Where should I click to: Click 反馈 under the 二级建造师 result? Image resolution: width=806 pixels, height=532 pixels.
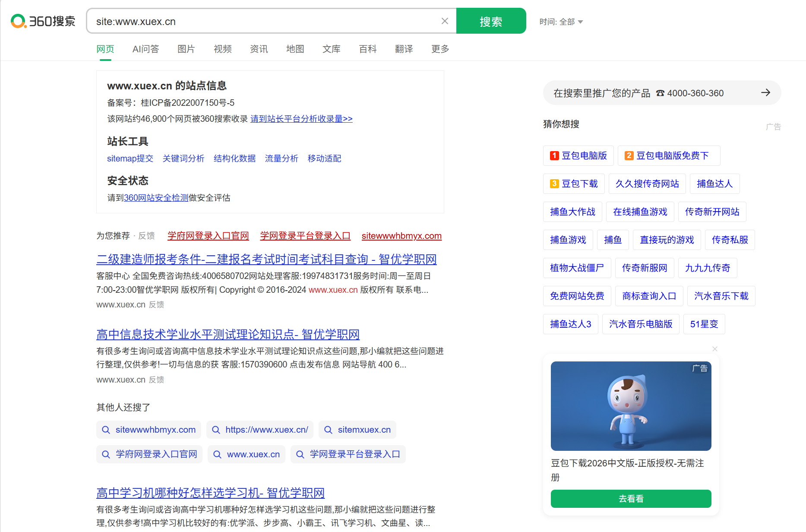coord(156,305)
